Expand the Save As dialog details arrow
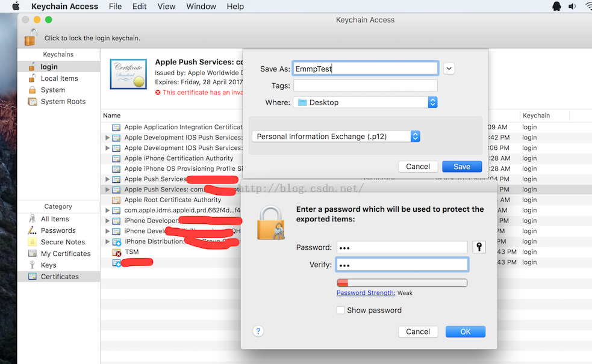592x364 pixels. (x=449, y=69)
